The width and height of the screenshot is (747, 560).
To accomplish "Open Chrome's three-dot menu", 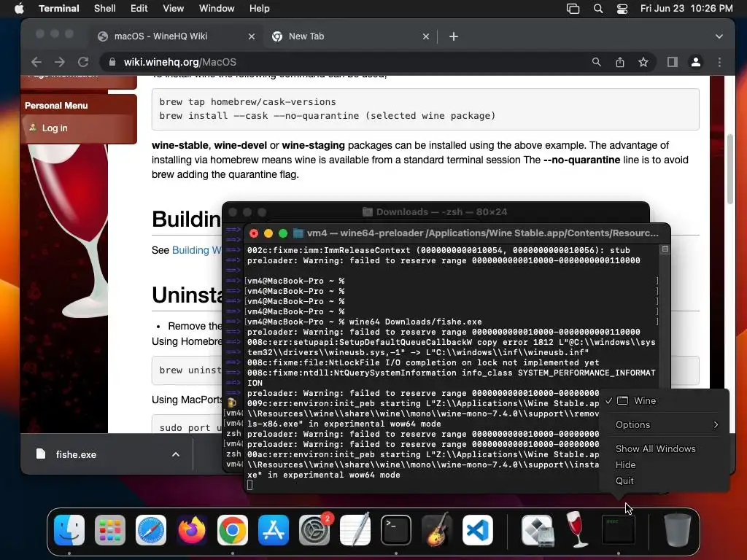I will tap(719, 62).
